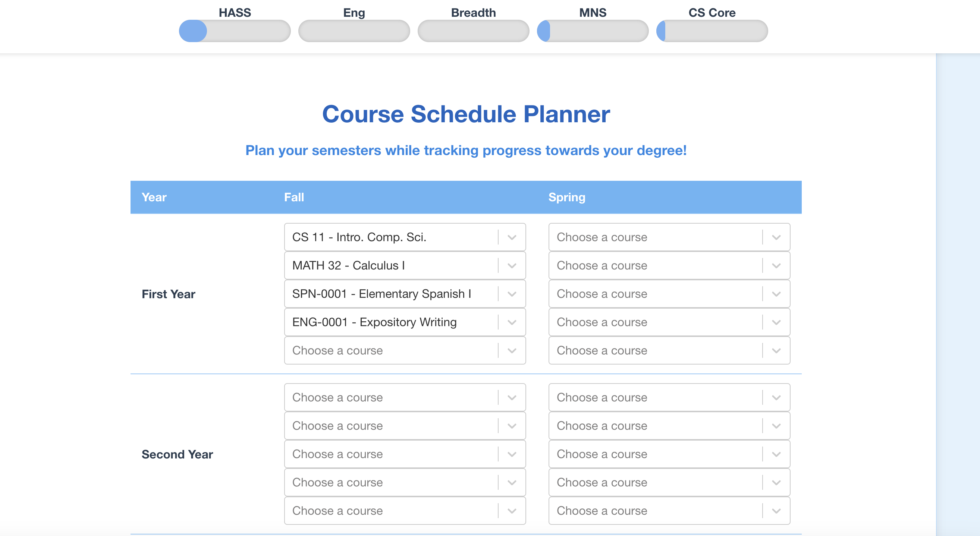
Task: Click the Spring column header
Action: (x=567, y=197)
